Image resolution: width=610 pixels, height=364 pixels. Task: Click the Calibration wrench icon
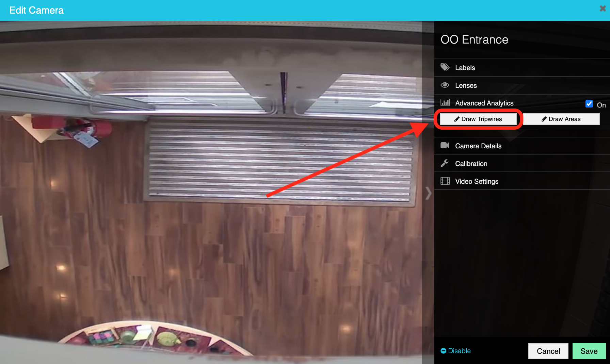(445, 163)
